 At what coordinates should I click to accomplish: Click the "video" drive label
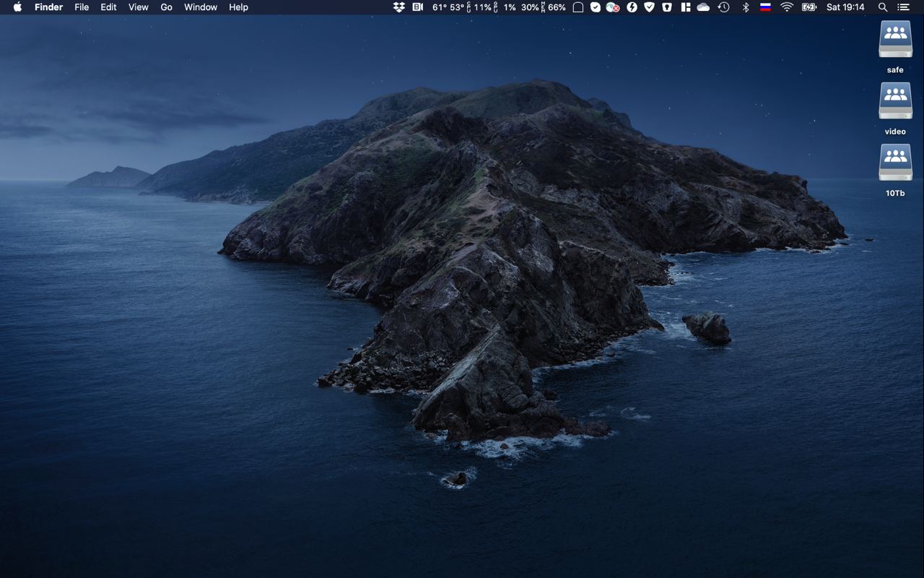(895, 131)
